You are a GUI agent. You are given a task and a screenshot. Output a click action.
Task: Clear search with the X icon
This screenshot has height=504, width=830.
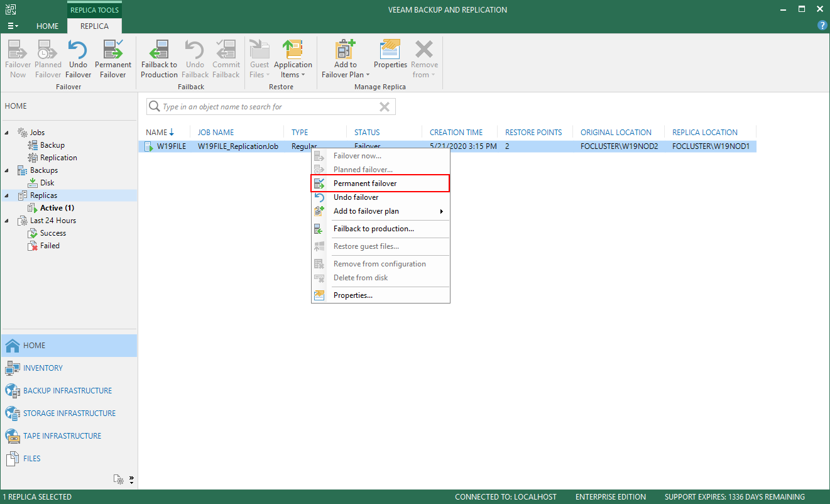385,107
